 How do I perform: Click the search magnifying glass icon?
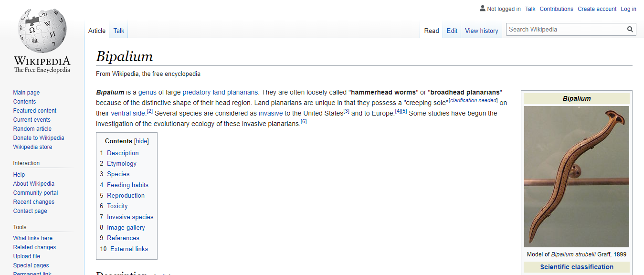[x=630, y=30]
